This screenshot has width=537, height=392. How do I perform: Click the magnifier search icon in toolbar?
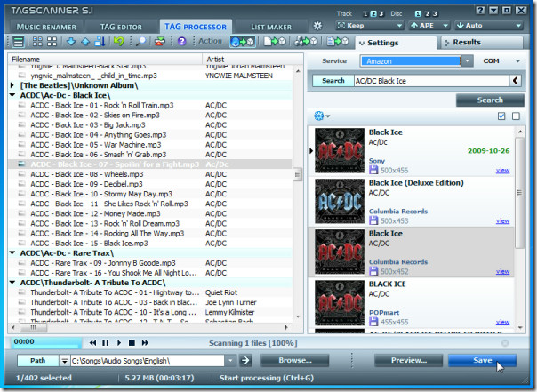click(140, 42)
